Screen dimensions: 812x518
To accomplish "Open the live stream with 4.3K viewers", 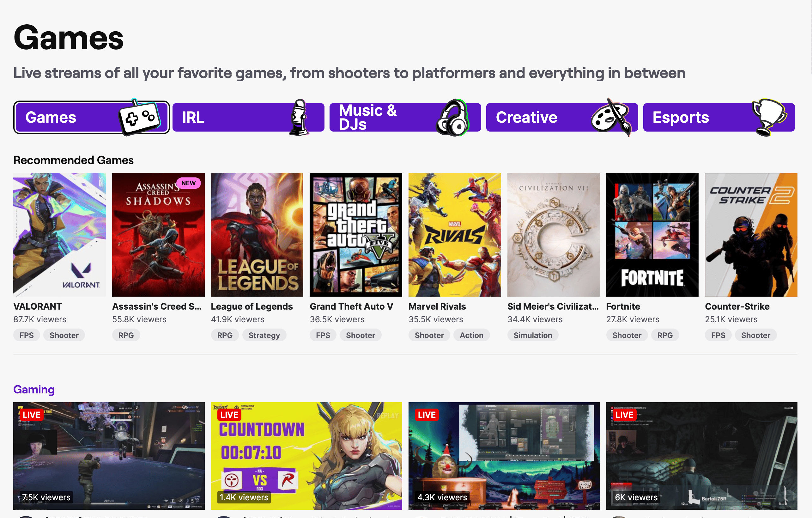I will coord(504,456).
